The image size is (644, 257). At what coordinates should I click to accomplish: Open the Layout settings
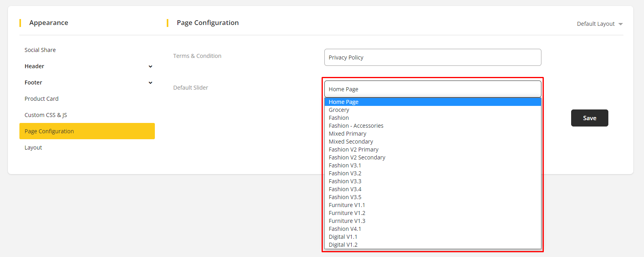pos(33,148)
